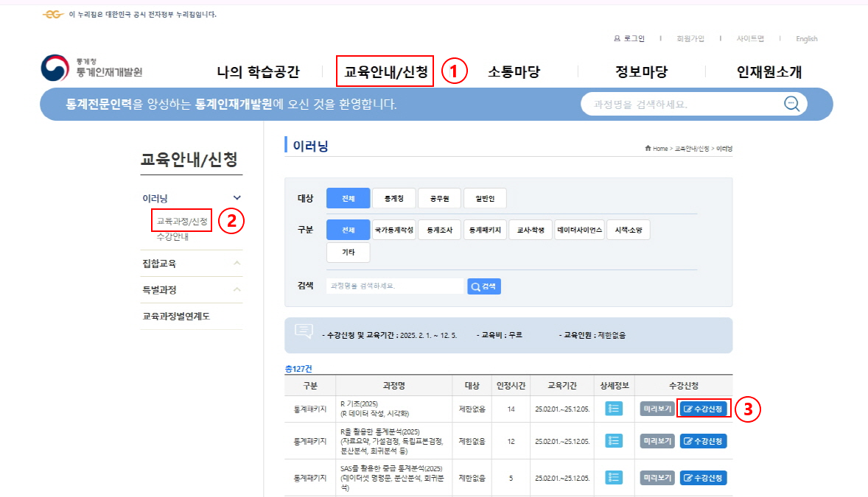Open 소통마당 menu
Screen dimensions: 868x497
point(514,71)
